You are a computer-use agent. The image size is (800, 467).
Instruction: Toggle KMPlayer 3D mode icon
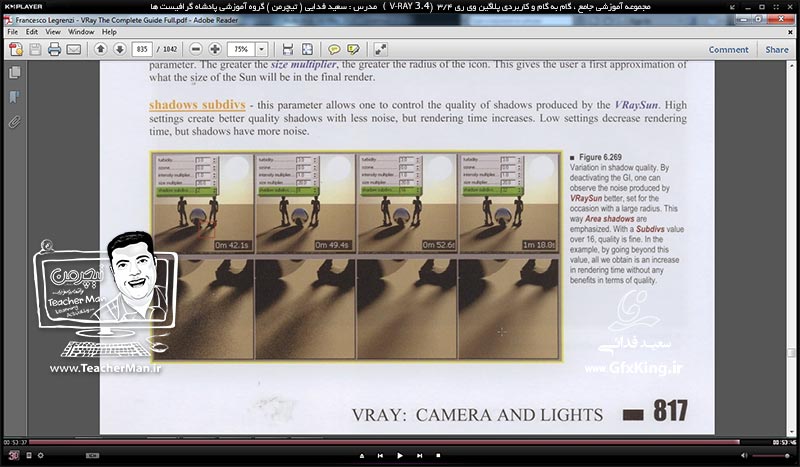tap(14, 455)
